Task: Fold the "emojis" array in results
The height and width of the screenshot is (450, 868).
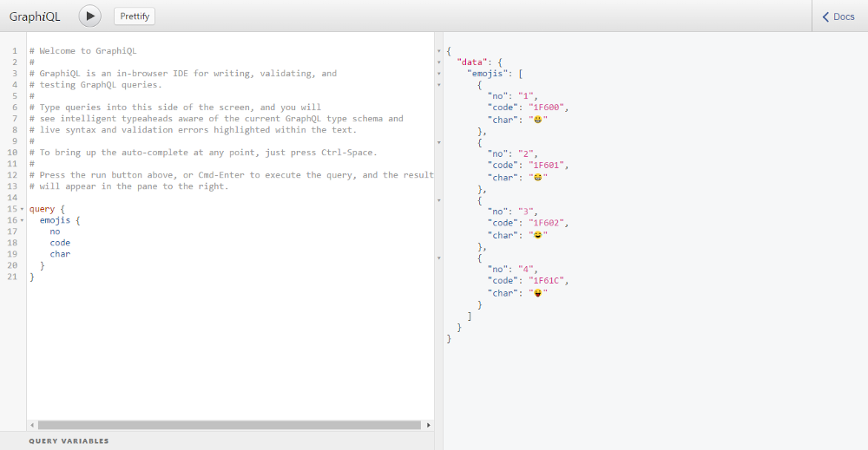Action: click(x=439, y=74)
